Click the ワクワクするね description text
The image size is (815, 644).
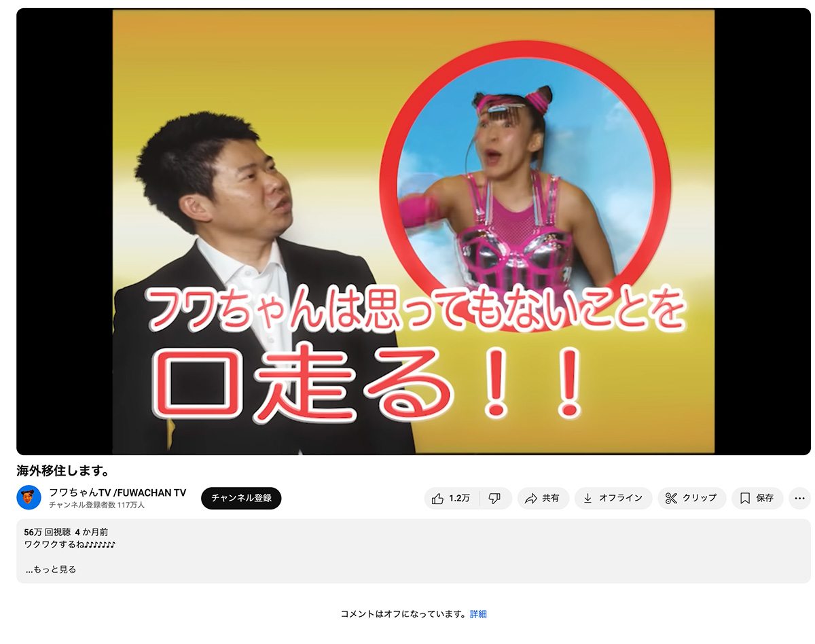point(69,545)
